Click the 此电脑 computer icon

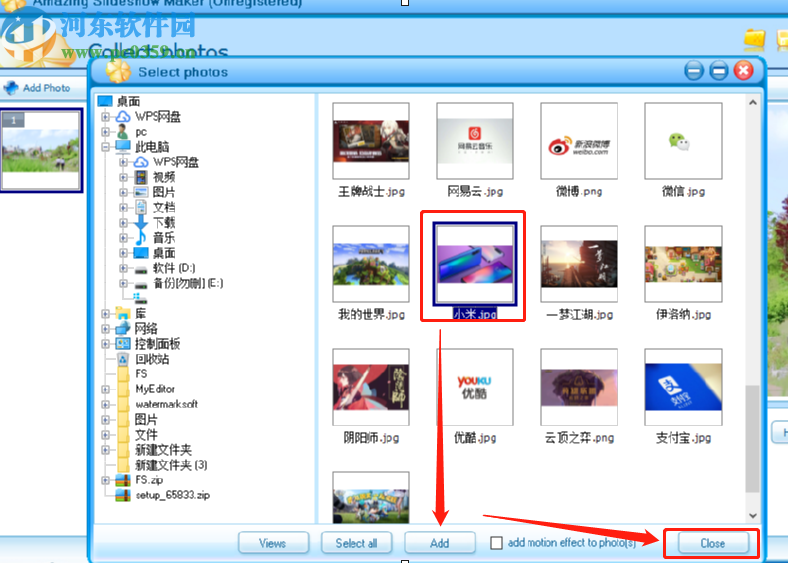(123, 147)
